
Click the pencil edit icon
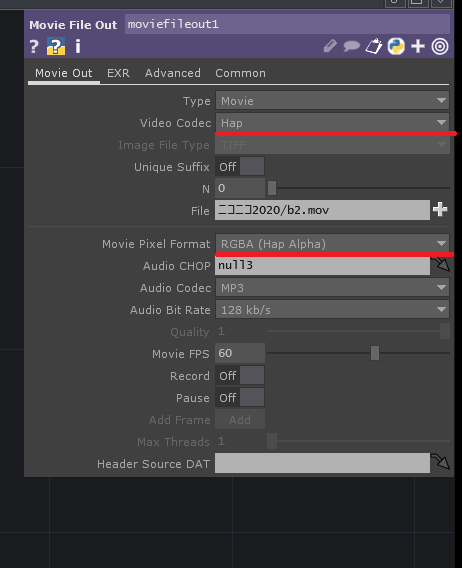coord(330,46)
